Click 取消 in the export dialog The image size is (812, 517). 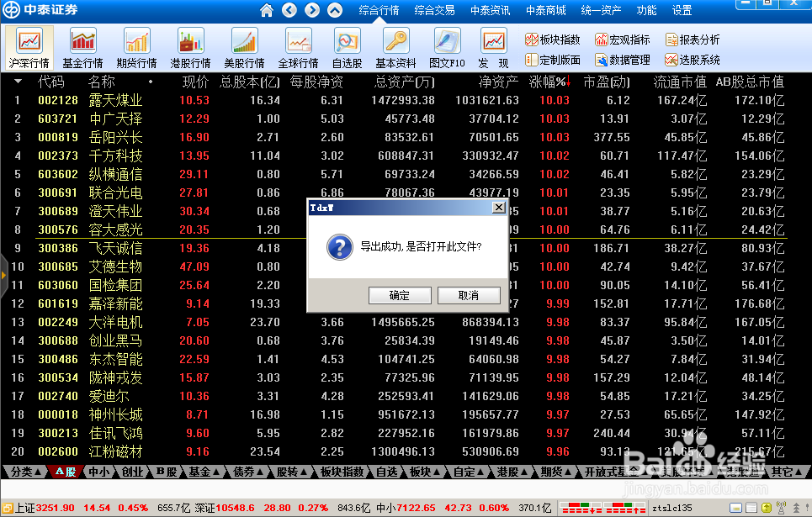(x=469, y=296)
